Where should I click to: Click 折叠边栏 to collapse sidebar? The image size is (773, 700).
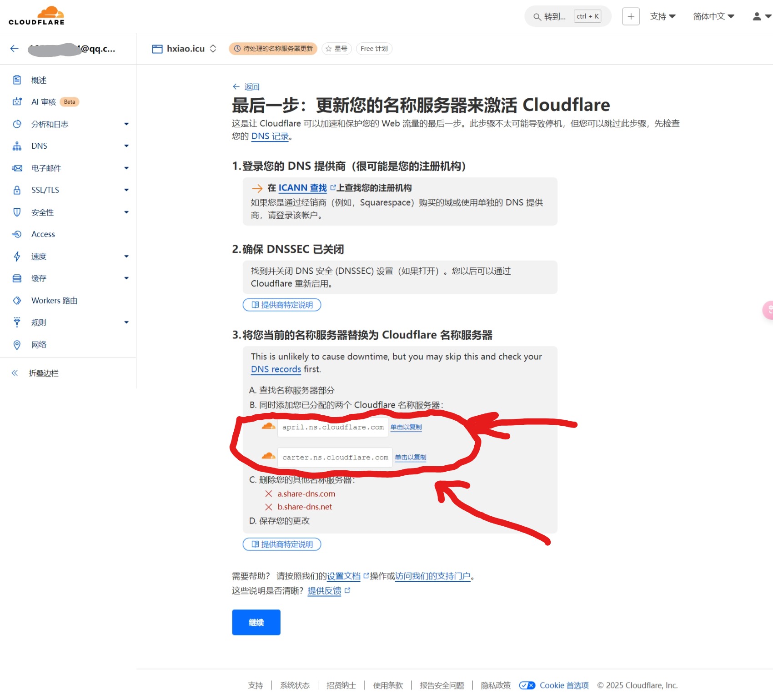point(44,373)
